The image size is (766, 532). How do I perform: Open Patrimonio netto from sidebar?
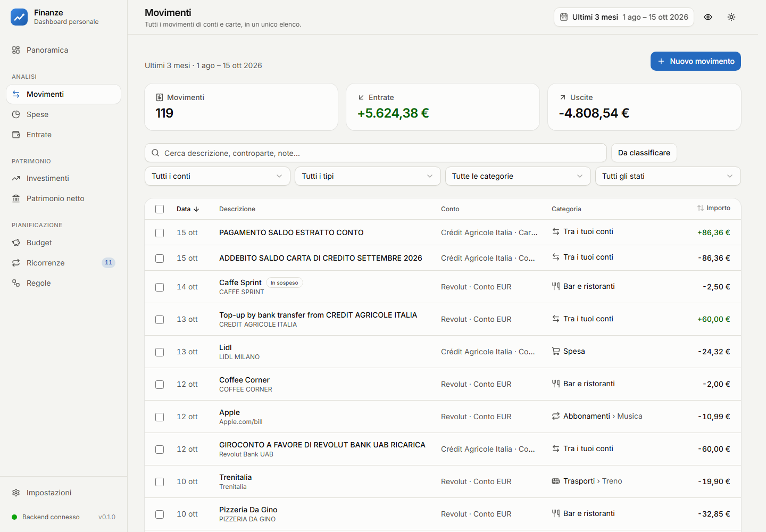[64, 198]
